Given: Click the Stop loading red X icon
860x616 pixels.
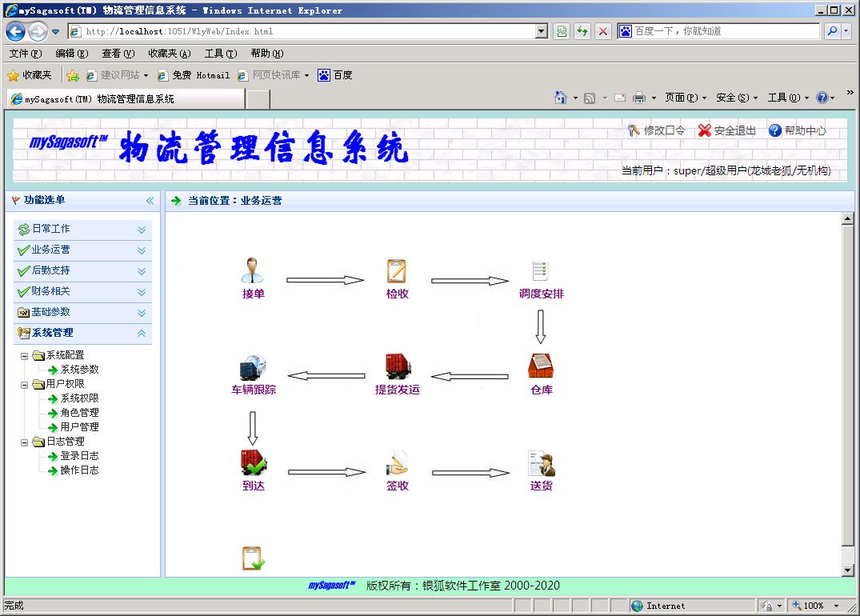Looking at the screenshot, I should [x=602, y=31].
